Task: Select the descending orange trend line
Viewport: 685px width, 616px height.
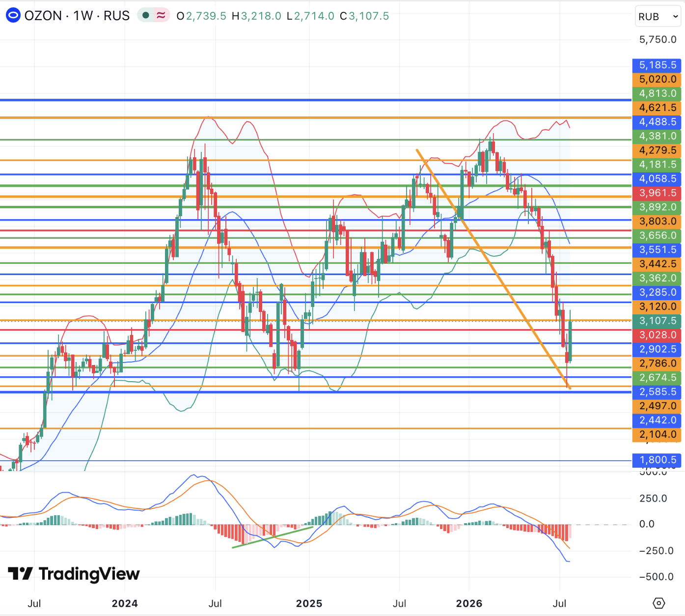Action: click(x=493, y=269)
